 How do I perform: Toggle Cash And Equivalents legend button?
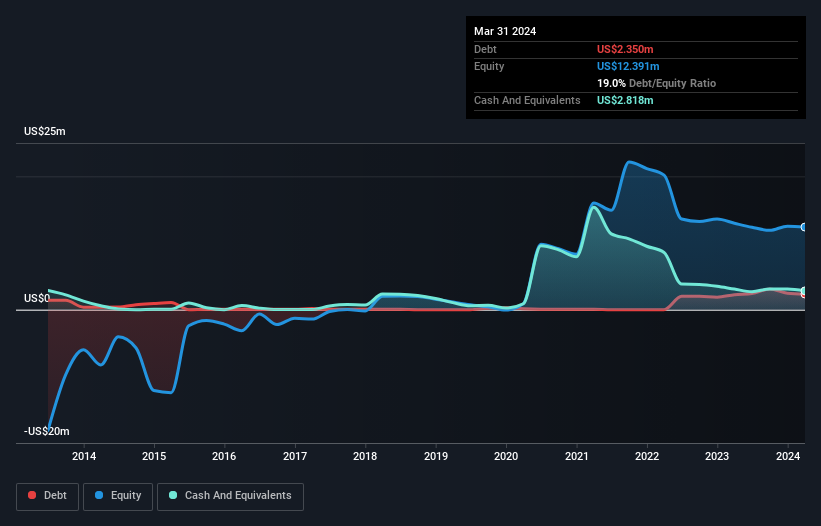click(230, 496)
